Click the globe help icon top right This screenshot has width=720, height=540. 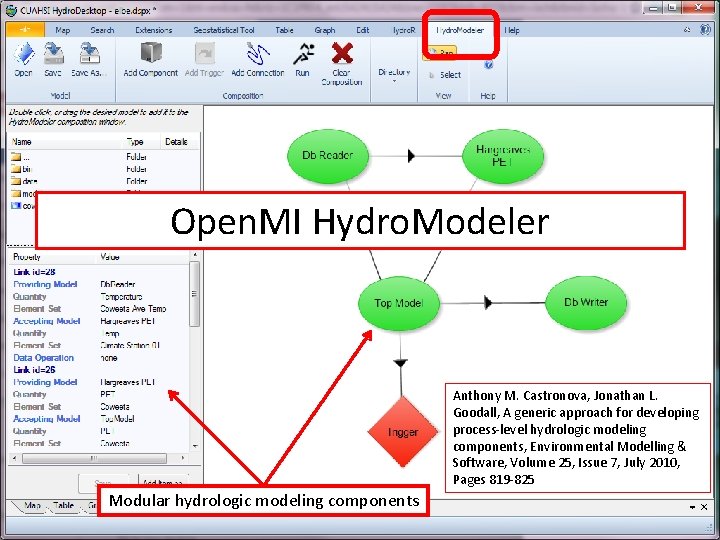(705, 29)
